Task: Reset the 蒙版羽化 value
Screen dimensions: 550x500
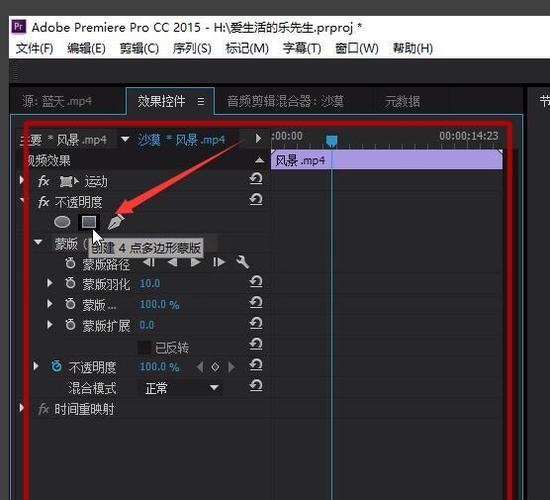Action: click(256, 281)
